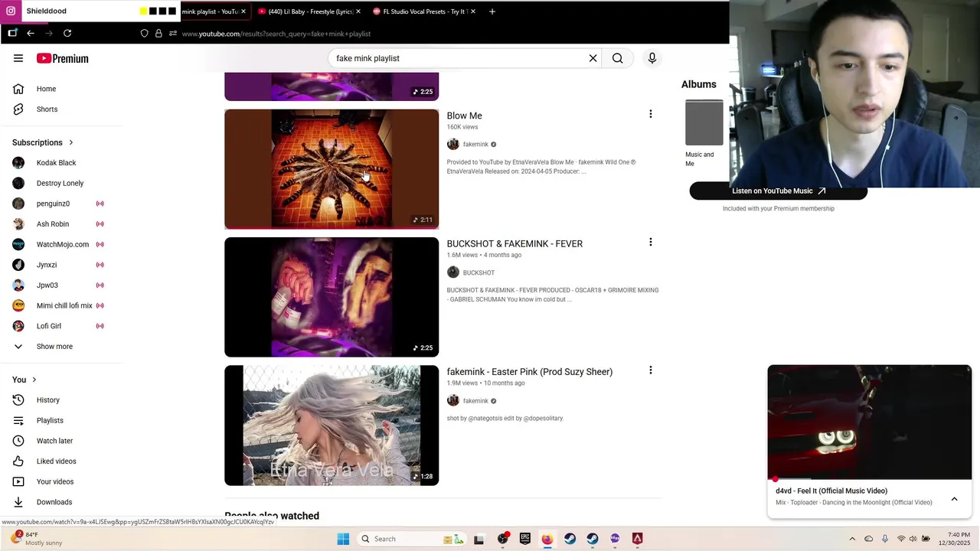Open BUCKSHOT & FAKEMINK - FEVER title
Viewport: 980px width, 551px height.
pyautogui.click(x=514, y=243)
